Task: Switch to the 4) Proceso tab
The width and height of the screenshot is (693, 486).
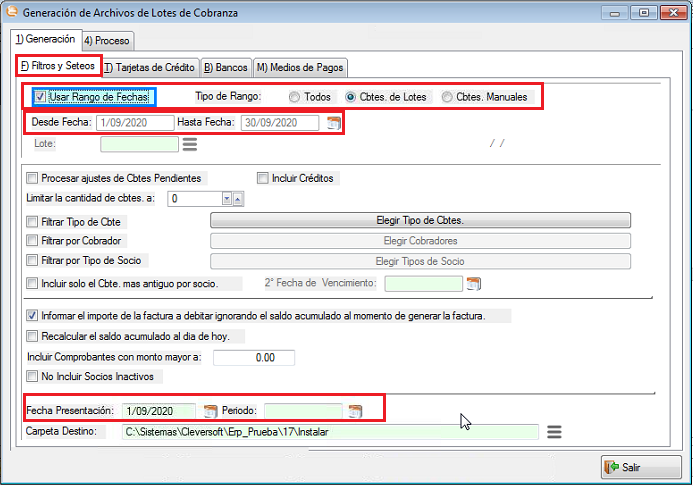Action: tap(108, 41)
